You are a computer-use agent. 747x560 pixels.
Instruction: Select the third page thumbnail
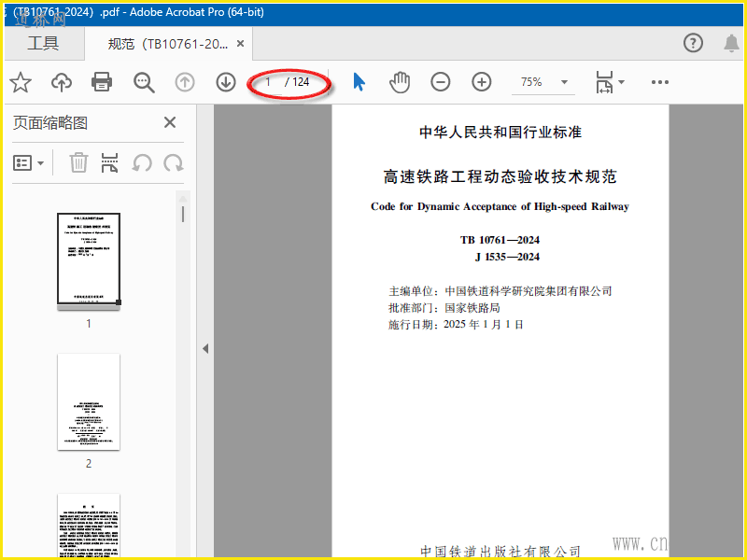click(x=89, y=525)
